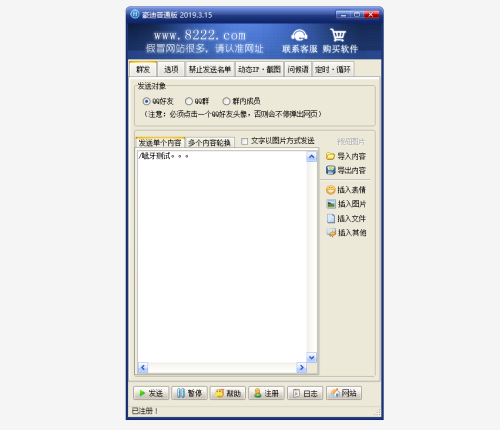Viewport: 500px width, 430px height.
Task: Start sending with the 发送 button
Action: [151, 393]
